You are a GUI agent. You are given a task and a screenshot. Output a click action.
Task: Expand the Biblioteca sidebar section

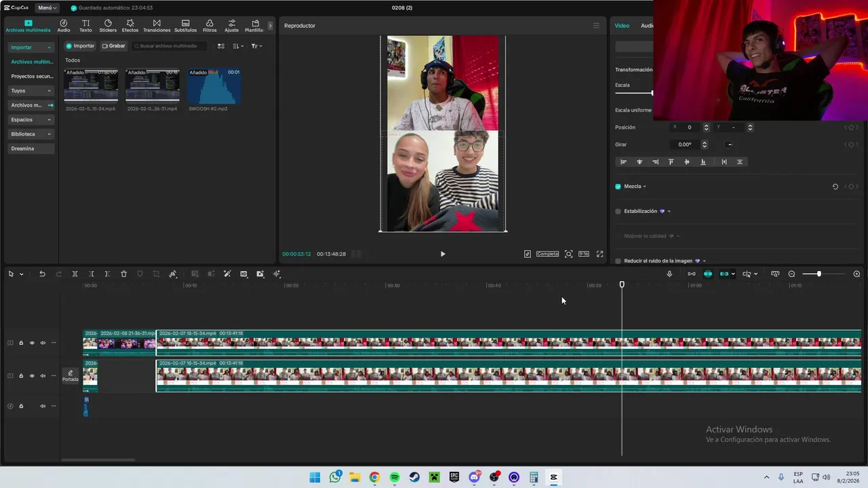[x=31, y=134]
